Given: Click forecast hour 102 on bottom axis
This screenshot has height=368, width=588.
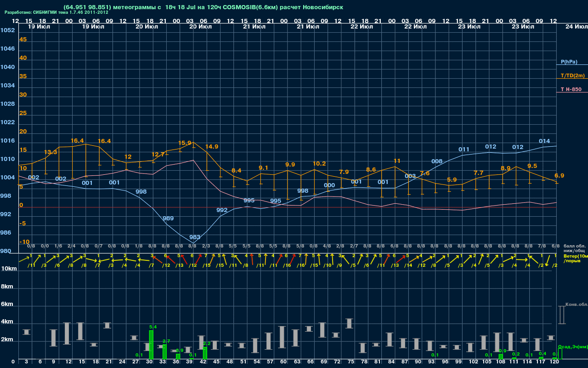Looking at the screenshot, I should 473,362.
